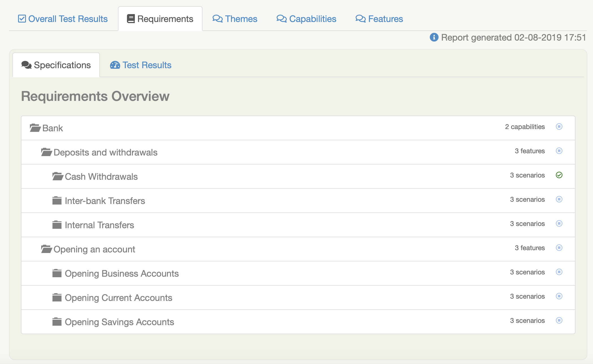Click status icon for Inter-bank Transfers row
Screen dimensions: 593x364
(559, 199)
